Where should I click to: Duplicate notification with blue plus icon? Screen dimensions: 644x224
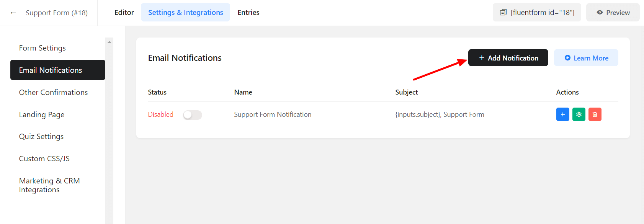[x=562, y=114]
